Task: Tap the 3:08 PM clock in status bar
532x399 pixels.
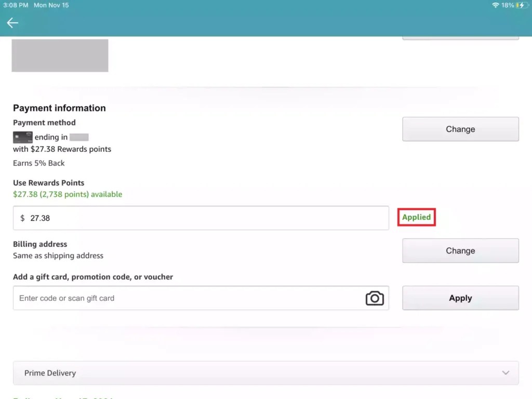Action: pos(16,5)
